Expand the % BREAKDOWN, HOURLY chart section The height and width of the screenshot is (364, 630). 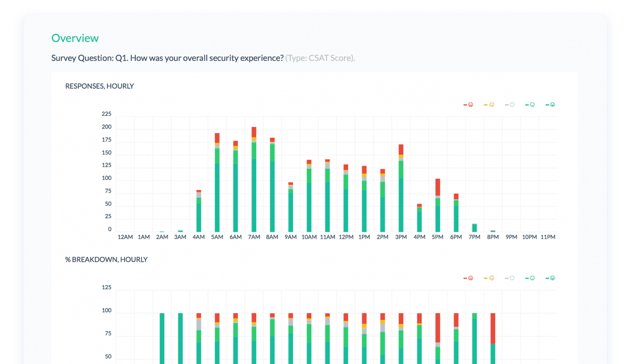(x=106, y=259)
